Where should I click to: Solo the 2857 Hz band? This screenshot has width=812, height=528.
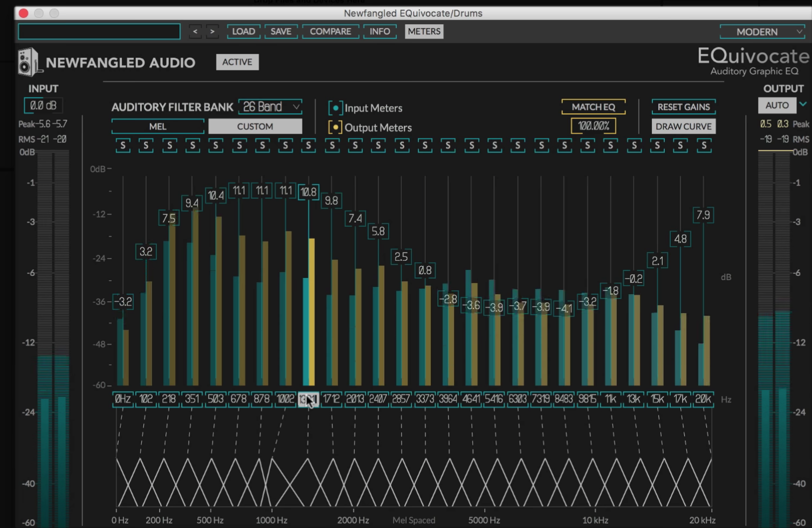pyautogui.click(x=402, y=145)
